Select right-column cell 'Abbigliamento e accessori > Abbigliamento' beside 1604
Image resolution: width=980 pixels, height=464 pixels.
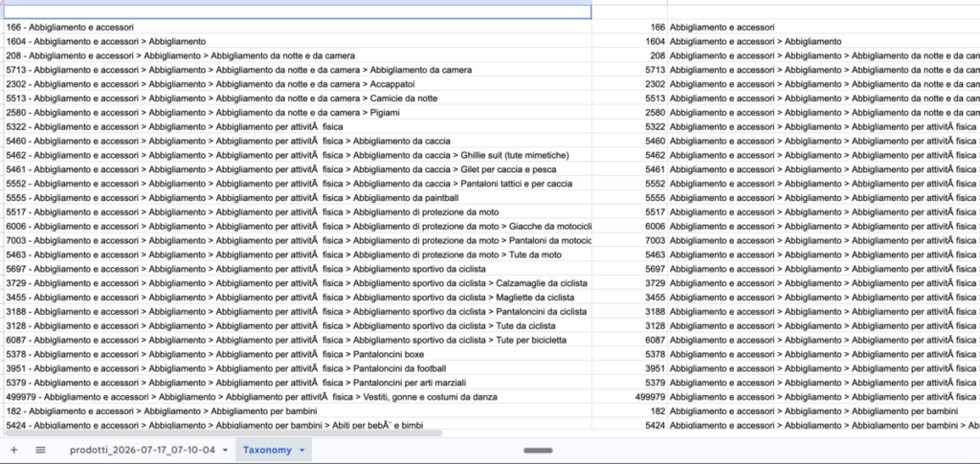pyautogui.click(x=824, y=41)
